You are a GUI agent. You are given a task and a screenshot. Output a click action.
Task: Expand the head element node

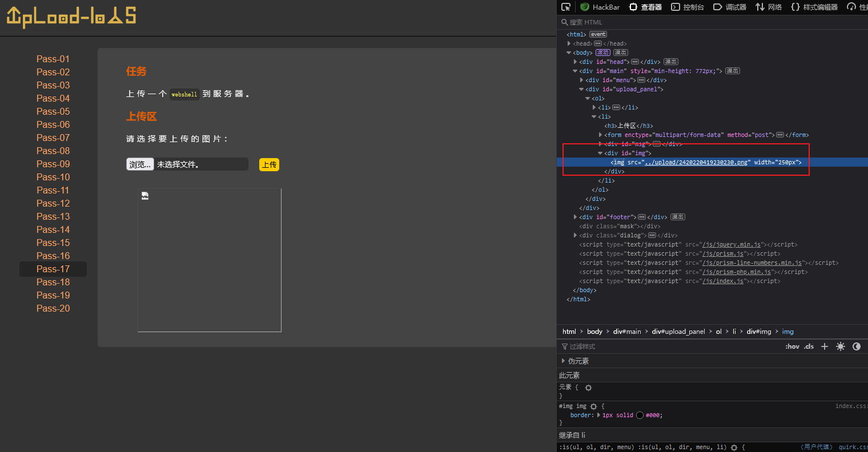click(569, 43)
